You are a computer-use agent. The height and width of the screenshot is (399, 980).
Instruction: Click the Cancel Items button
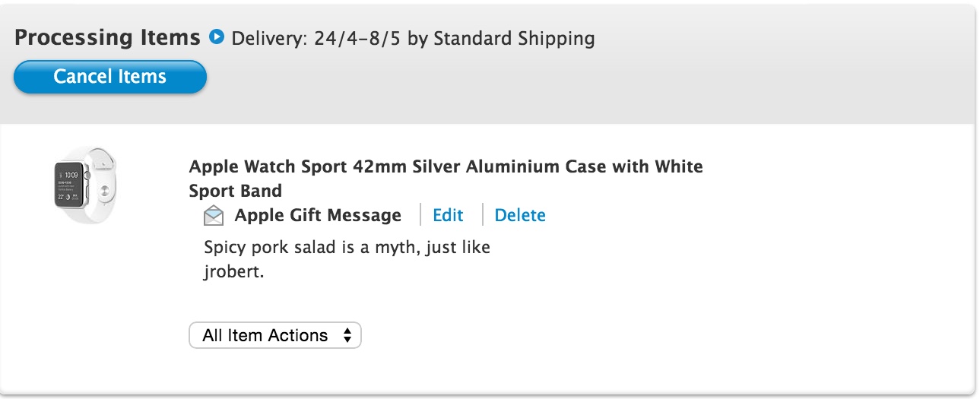(x=110, y=77)
